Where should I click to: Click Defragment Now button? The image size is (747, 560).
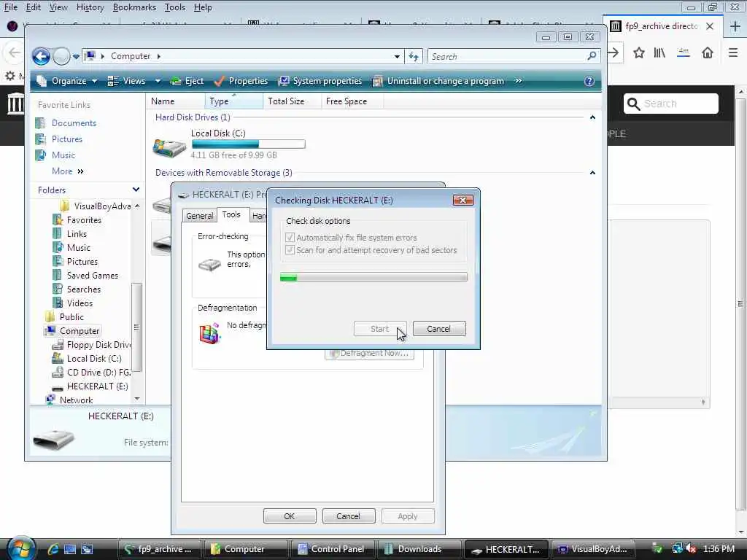(x=369, y=353)
